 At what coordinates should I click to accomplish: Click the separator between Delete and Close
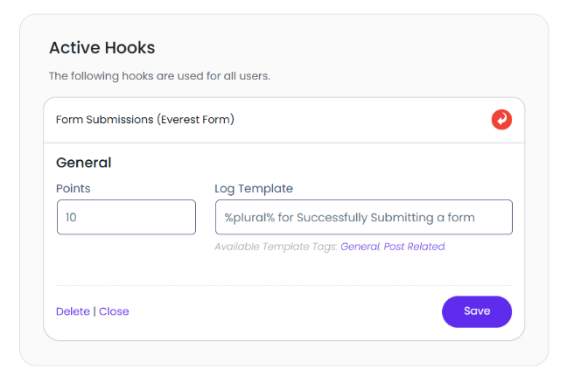point(94,311)
